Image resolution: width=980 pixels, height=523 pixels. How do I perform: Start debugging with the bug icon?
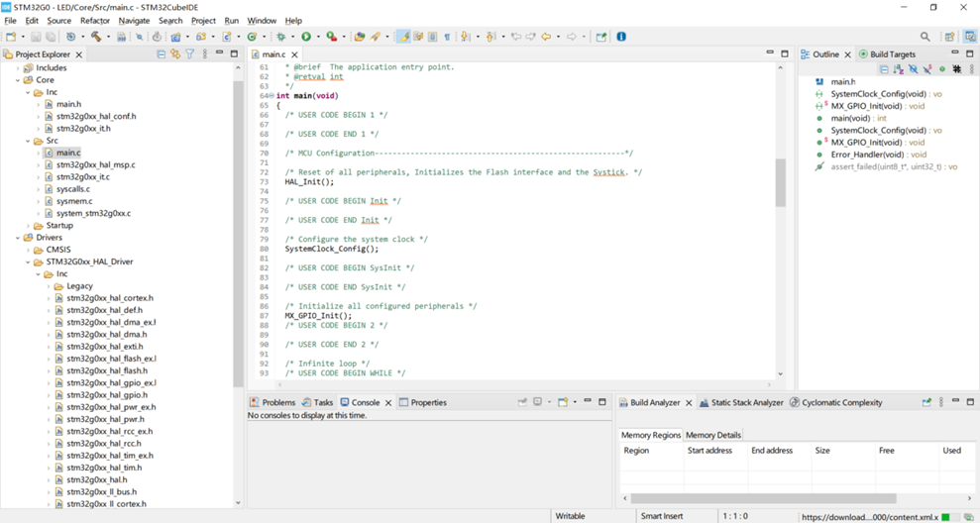click(281, 37)
